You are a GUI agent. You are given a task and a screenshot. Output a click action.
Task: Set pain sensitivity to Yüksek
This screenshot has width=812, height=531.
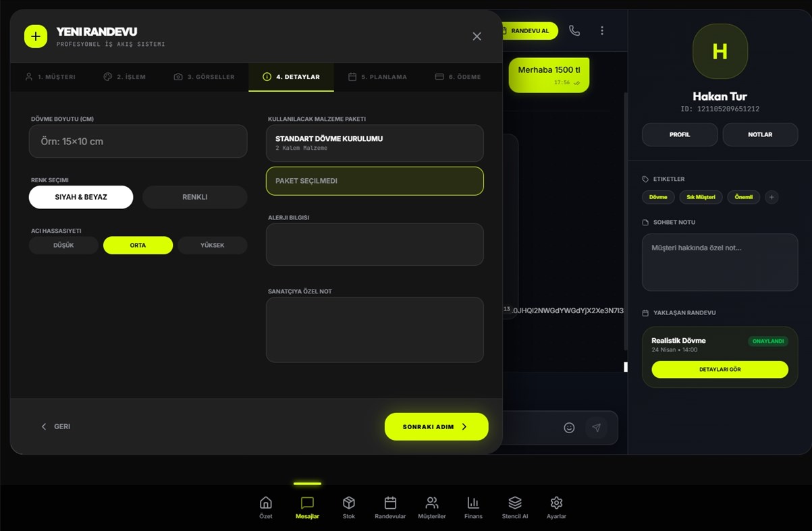[212, 246]
